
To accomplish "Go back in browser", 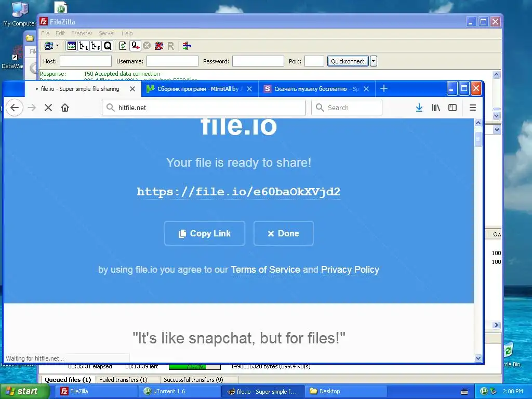I will [15, 108].
